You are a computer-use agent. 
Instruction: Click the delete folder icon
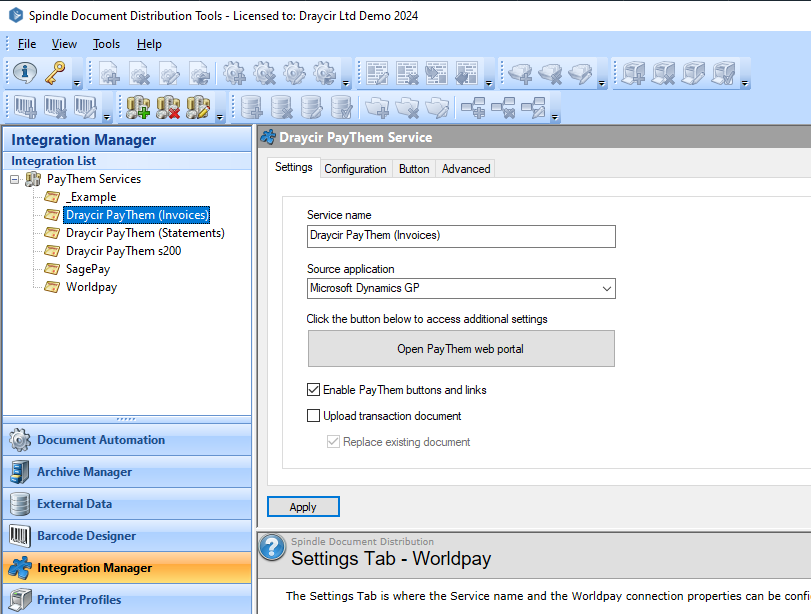tap(407, 108)
